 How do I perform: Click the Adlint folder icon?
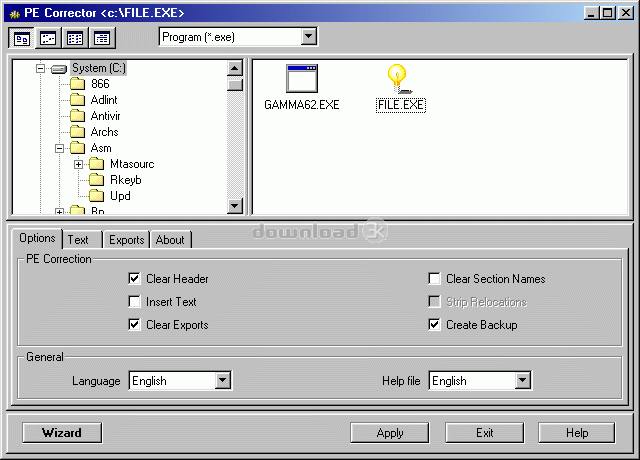tap(77, 100)
